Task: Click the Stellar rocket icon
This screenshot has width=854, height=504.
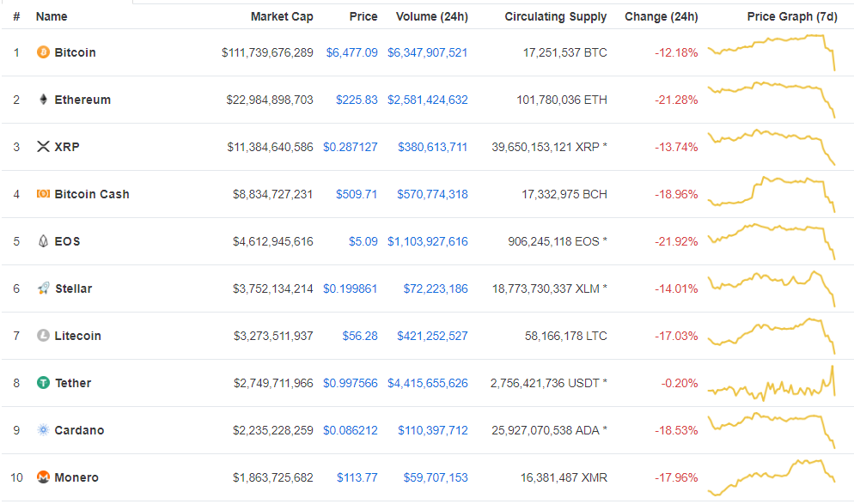Action: click(x=43, y=288)
